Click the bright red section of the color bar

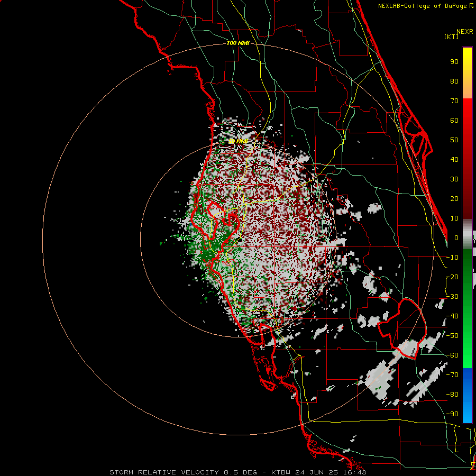point(467,158)
